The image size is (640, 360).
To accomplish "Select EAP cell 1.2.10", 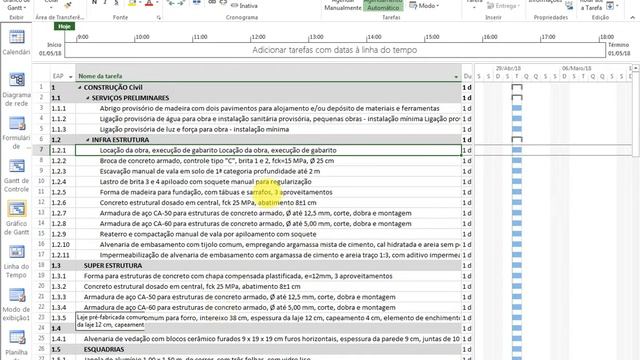I will (x=62, y=244).
